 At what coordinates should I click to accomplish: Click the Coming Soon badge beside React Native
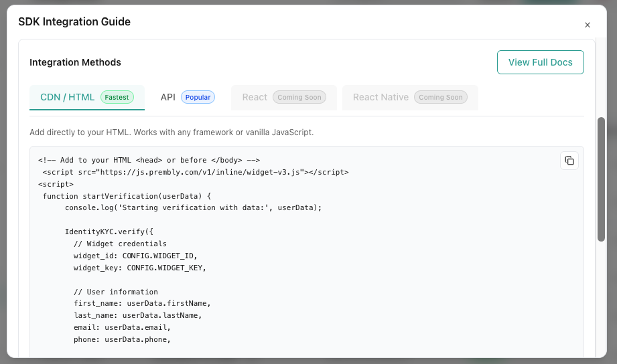tap(440, 97)
